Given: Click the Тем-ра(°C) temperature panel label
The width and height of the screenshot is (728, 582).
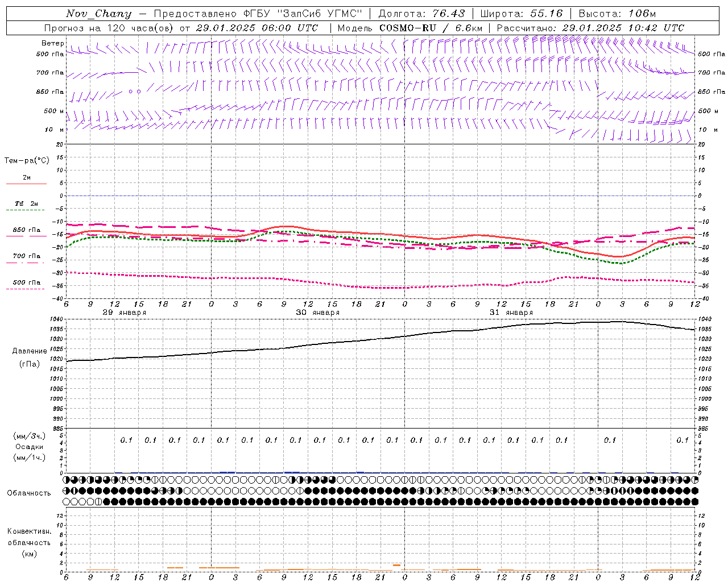Looking at the screenshot, I should [x=27, y=161].
